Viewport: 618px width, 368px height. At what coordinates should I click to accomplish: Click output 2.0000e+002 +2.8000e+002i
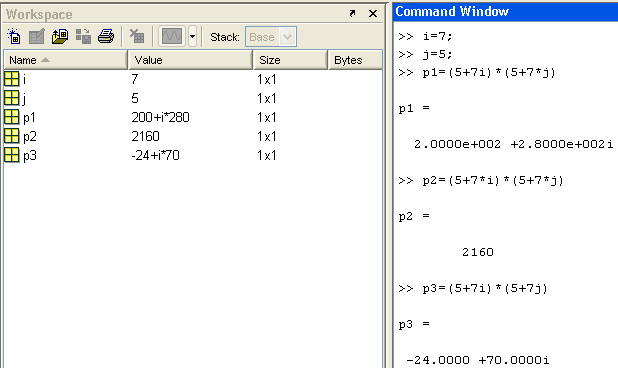[514, 144]
